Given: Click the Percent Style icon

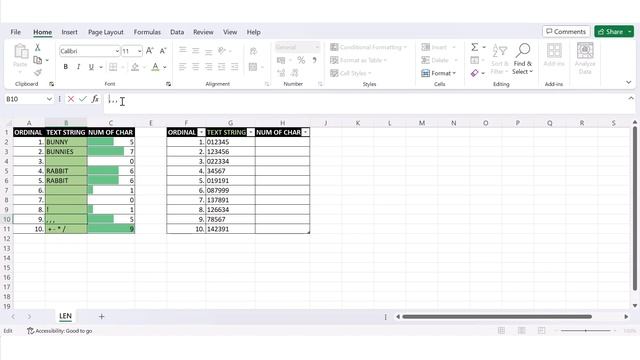Looking at the screenshot, I should [x=301, y=60].
